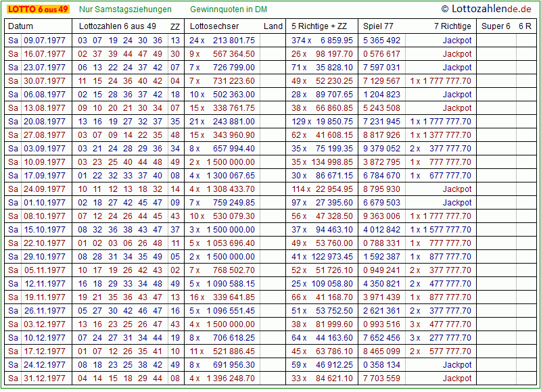This screenshot has height=392, width=541.
Task: Click the Land column header
Action: click(273, 26)
